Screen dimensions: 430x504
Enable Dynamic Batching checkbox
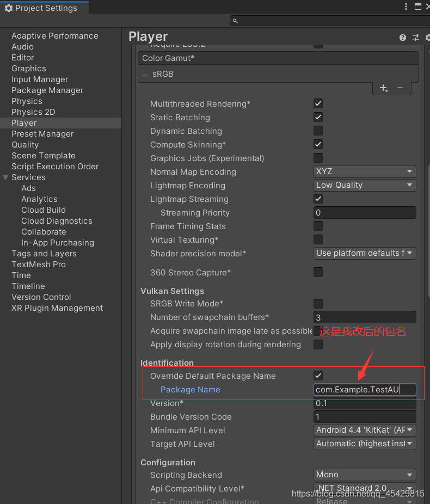click(x=318, y=131)
